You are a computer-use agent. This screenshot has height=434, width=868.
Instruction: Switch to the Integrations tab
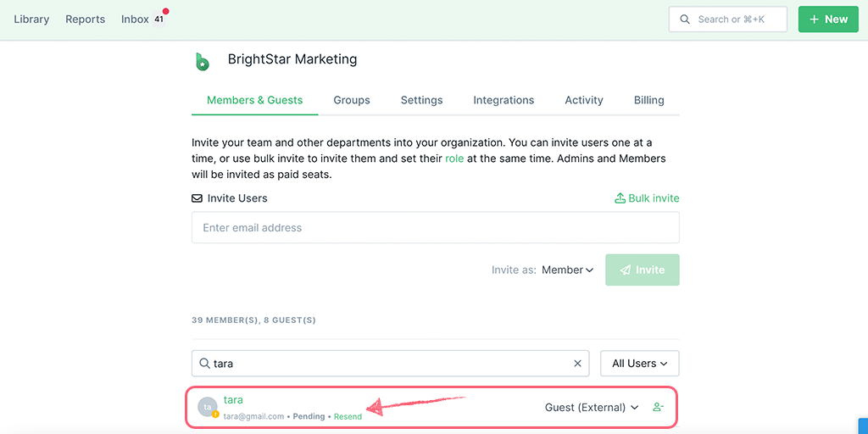tap(504, 100)
